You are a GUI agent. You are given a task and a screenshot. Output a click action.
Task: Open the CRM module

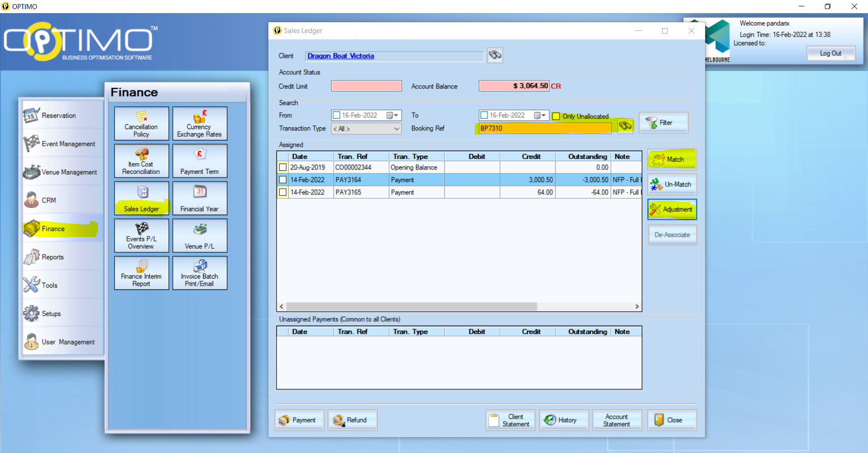pyautogui.click(x=62, y=200)
